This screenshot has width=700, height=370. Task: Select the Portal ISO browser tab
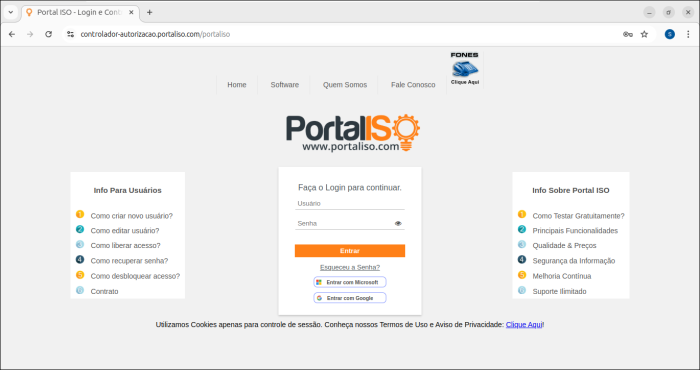80,12
